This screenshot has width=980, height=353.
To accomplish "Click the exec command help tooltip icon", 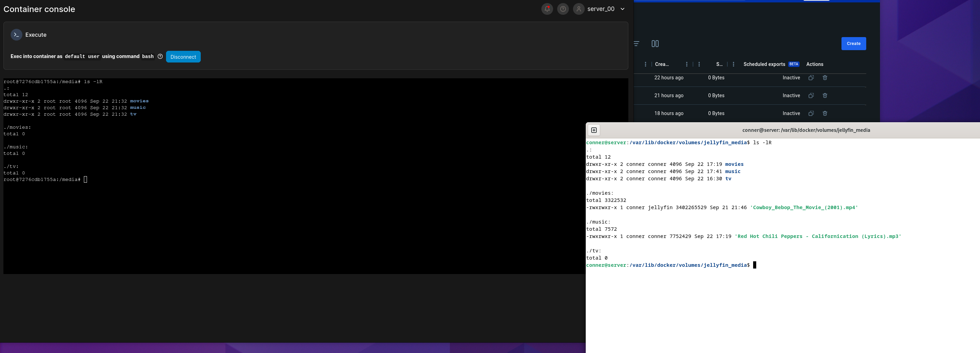I will click(x=160, y=56).
